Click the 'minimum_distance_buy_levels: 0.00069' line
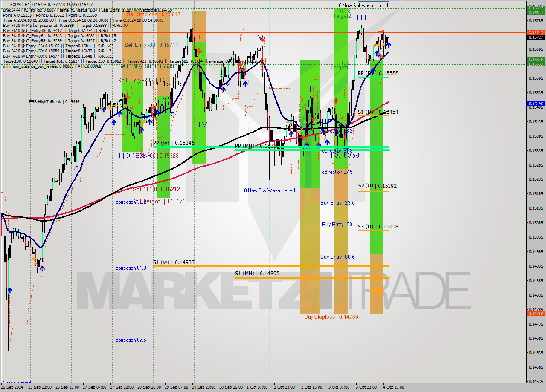This screenshot has width=546, height=392. point(52,66)
